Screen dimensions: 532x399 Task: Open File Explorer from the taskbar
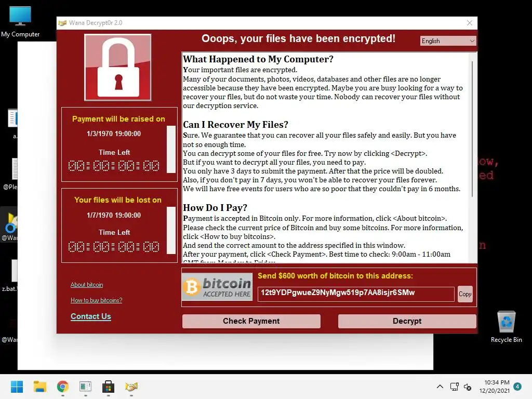39,387
